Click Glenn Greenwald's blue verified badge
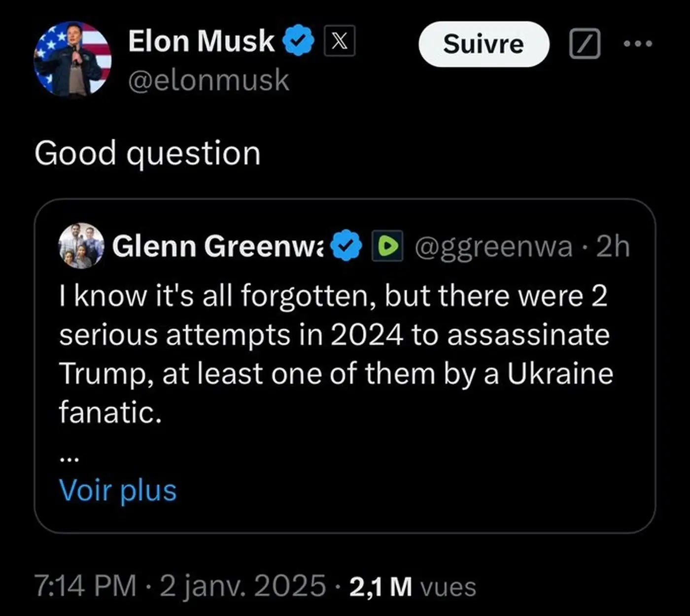The height and width of the screenshot is (616, 690). coord(346,246)
